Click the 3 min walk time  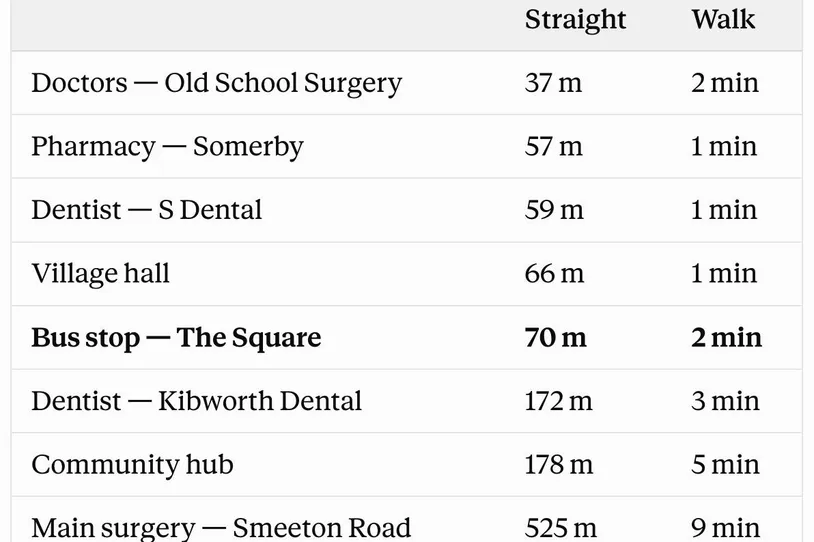(725, 401)
